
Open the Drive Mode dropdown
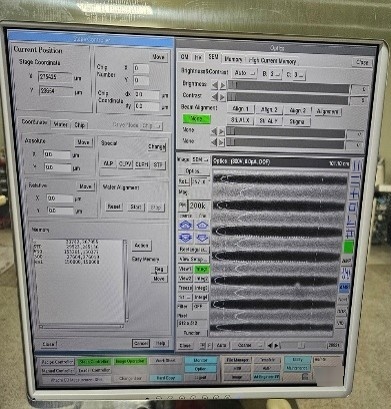tap(152, 126)
